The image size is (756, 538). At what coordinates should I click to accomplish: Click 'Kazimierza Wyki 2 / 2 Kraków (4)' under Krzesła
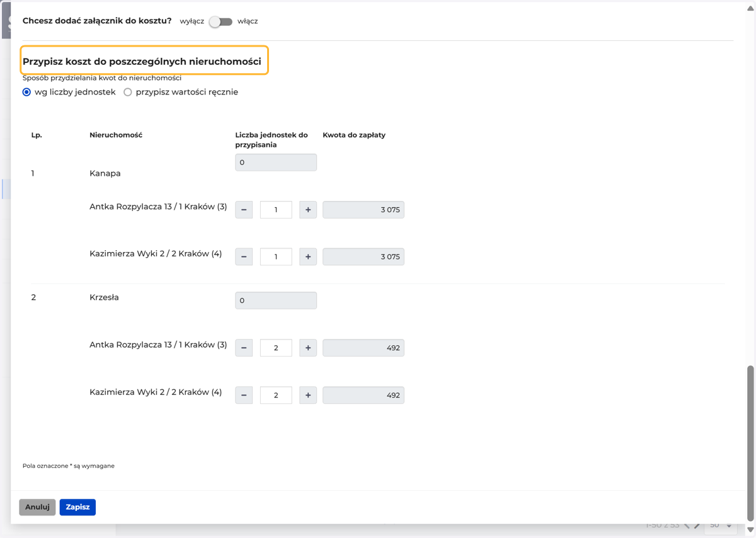click(x=156, y=392)
